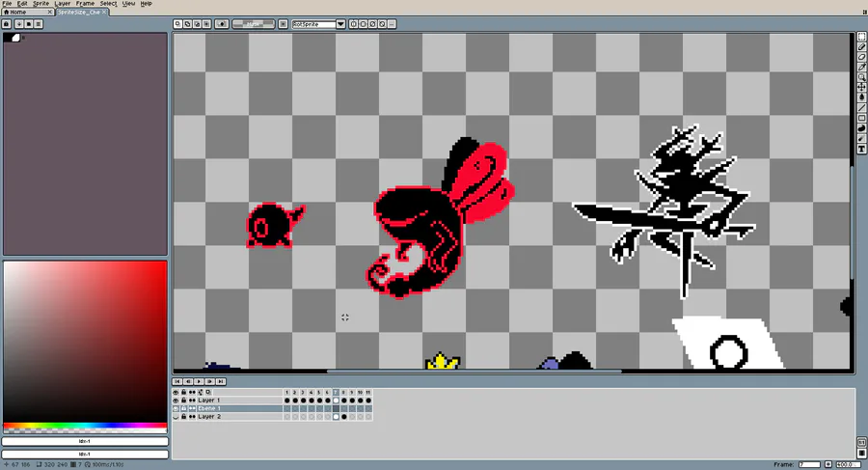Select the Text tool
Viewport: 868px width, 470px height.
point(861,149)
